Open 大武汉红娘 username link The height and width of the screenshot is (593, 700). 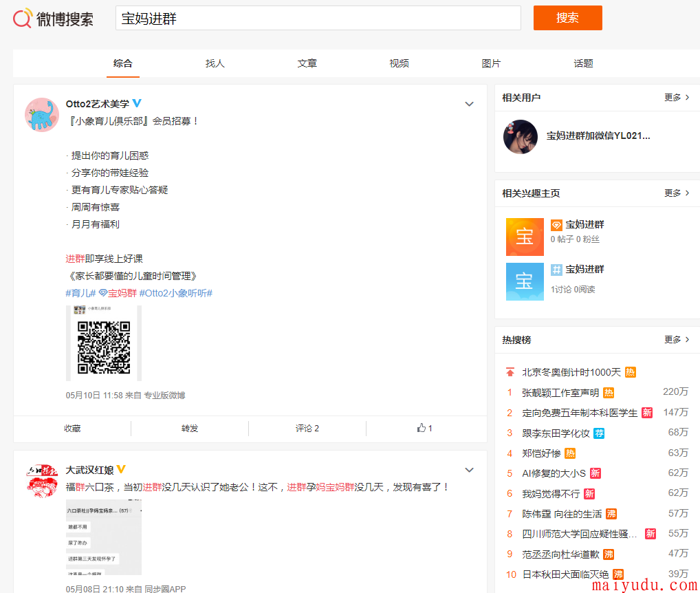tap(89, 470)
